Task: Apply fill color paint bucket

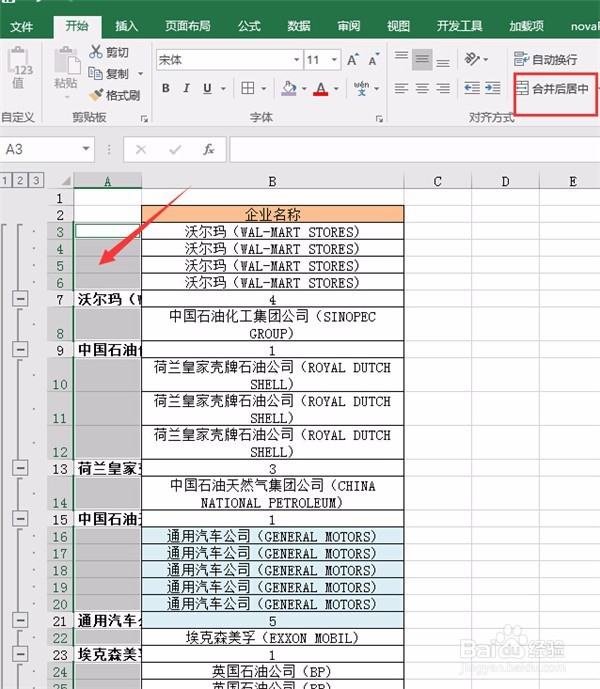Action: click(289, 88)
